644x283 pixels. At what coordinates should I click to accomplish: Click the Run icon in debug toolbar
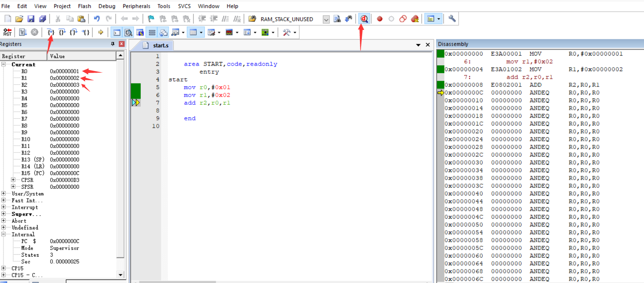point(23,32)
